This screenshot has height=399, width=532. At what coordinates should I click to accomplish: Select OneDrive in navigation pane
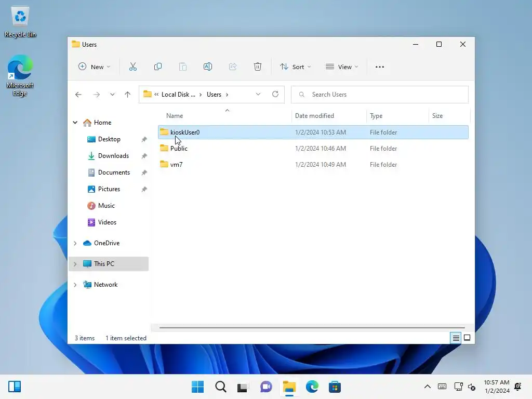point(107,243)
